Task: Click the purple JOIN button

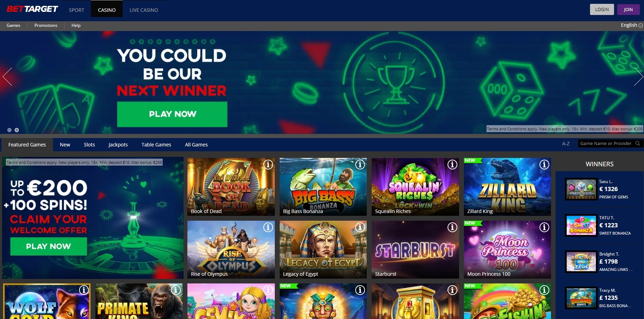Action: point(628,9)
